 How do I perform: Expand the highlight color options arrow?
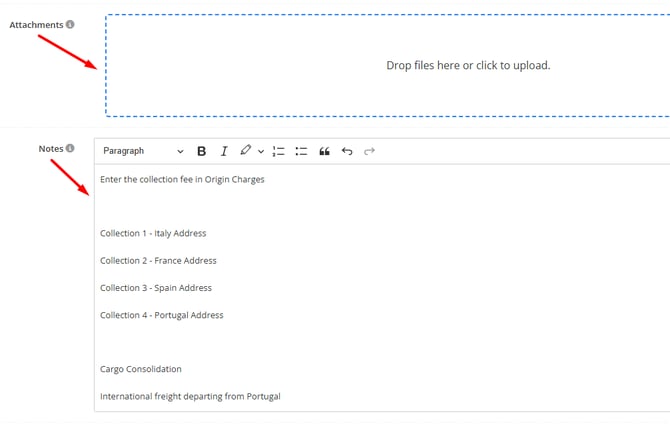pos(261,152)
